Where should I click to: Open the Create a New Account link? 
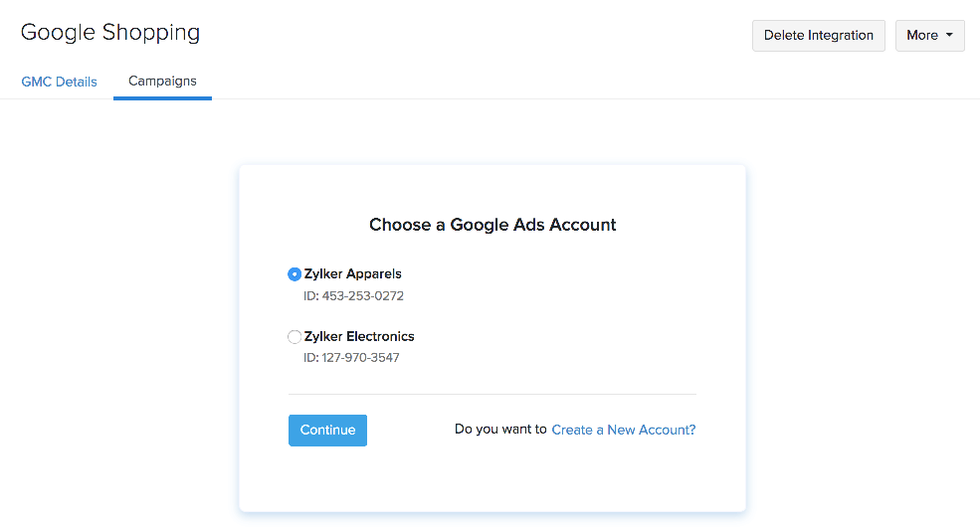(x=624, y=430)
